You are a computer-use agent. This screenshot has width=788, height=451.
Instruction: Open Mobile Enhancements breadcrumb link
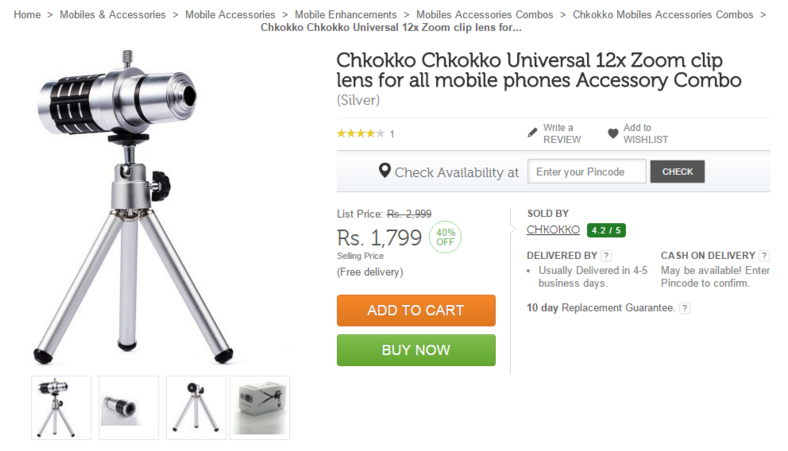[x=346, y=15]
